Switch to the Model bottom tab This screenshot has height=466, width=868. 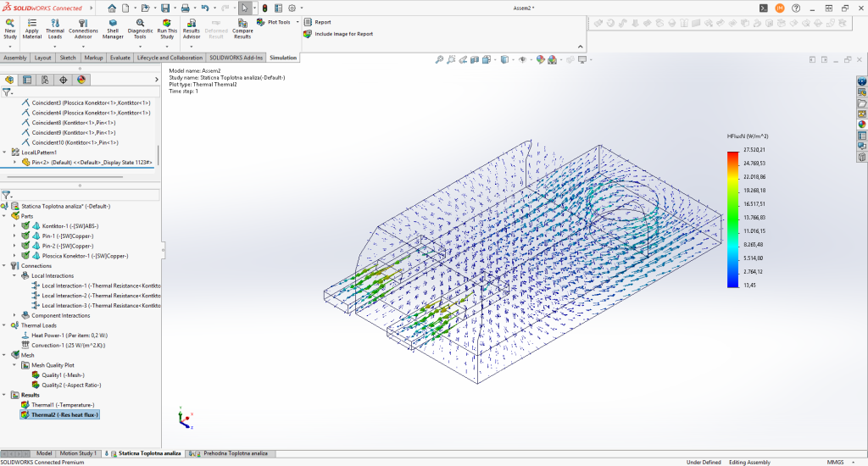coord(44,453)
